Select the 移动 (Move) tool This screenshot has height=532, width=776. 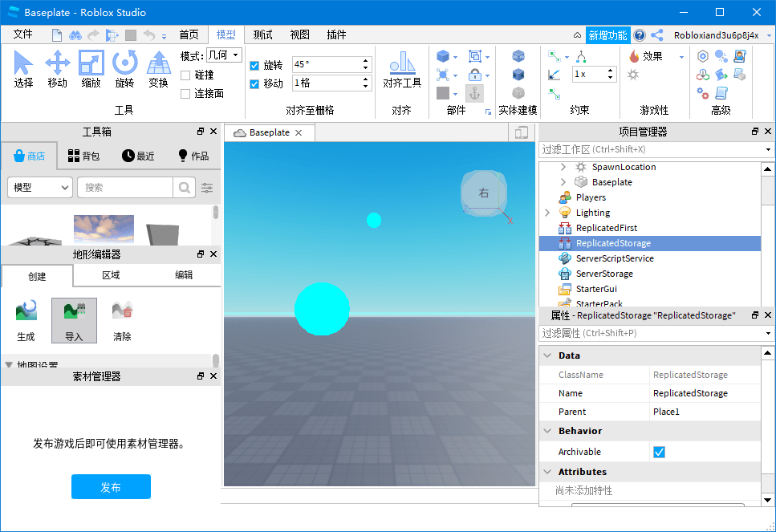coord(57,68)
